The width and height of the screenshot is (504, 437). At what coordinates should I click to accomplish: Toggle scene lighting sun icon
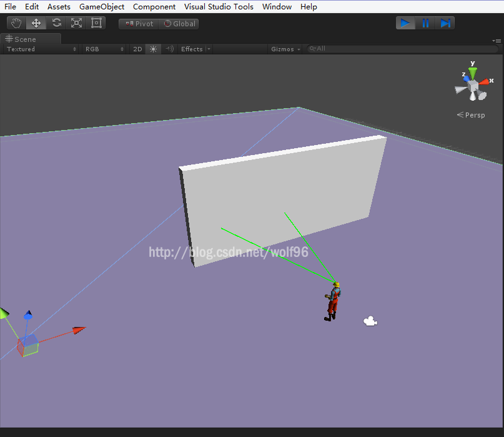coord(153,49)
